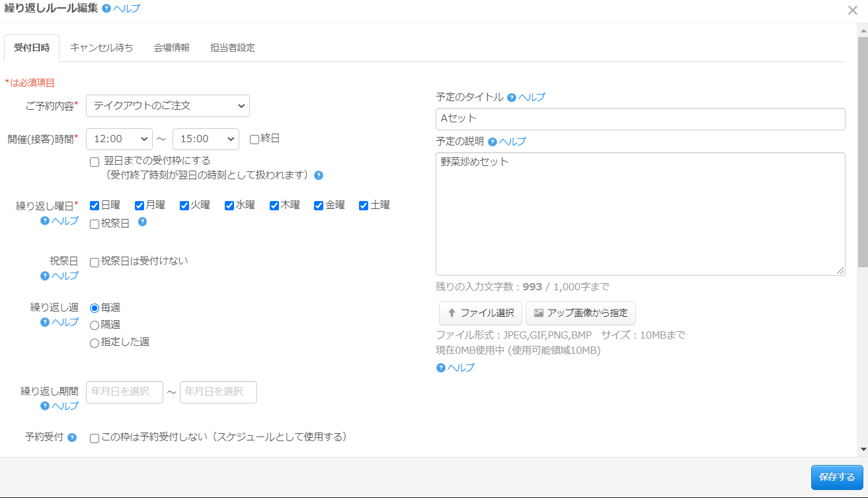Open the help icon below the file size info
Screen dimensions: 868x498
440,368
